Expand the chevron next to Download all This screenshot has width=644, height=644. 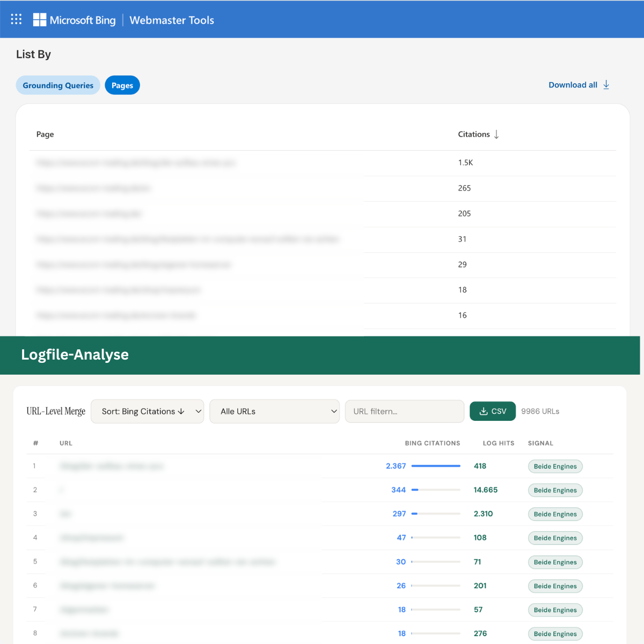point(606,85)
